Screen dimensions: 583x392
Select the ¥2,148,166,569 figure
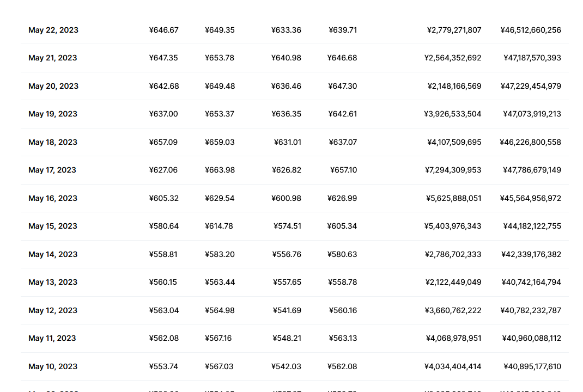click(x=454, y=86)
